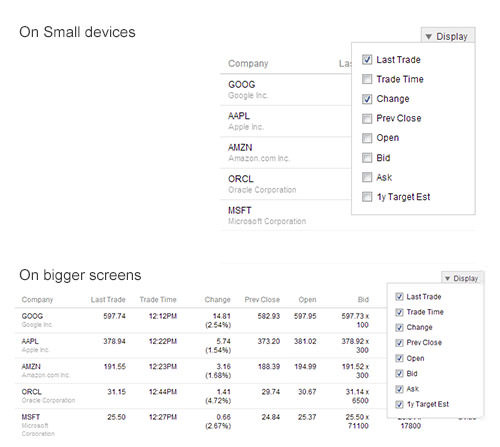Enable Bid column in small devices menu
500x447 pixels.
[367, 158]
